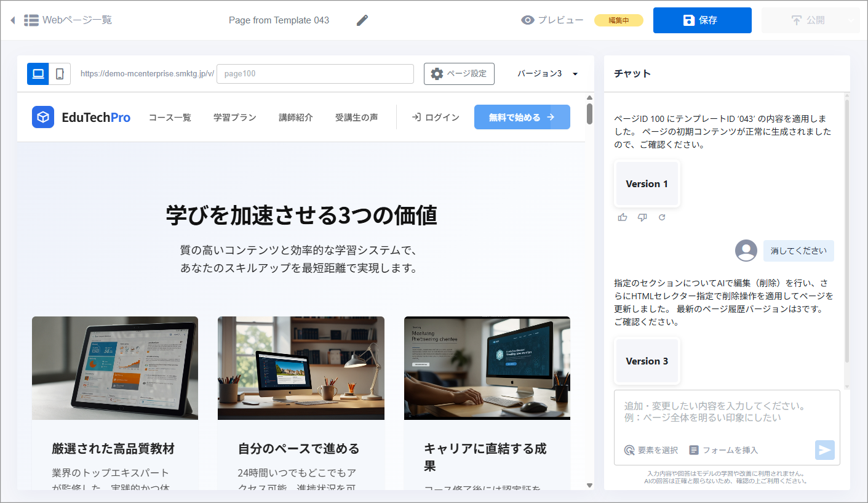
Task: Click the 無料で始める button
Action: [522, 117]
